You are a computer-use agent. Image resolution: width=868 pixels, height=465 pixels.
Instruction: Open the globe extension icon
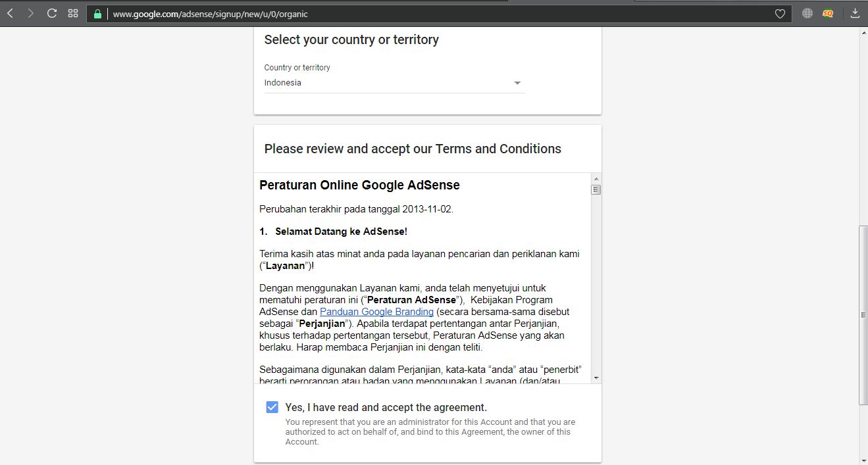pos(807,13)
